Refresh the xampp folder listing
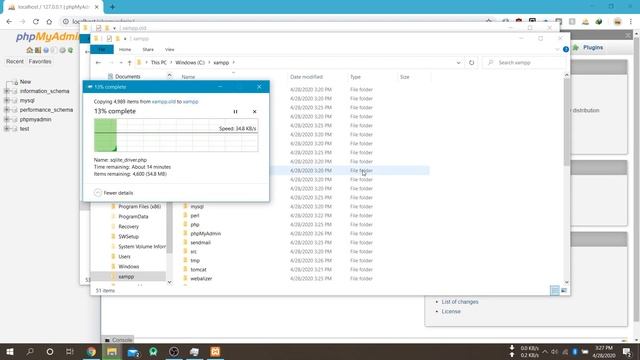 471,63
